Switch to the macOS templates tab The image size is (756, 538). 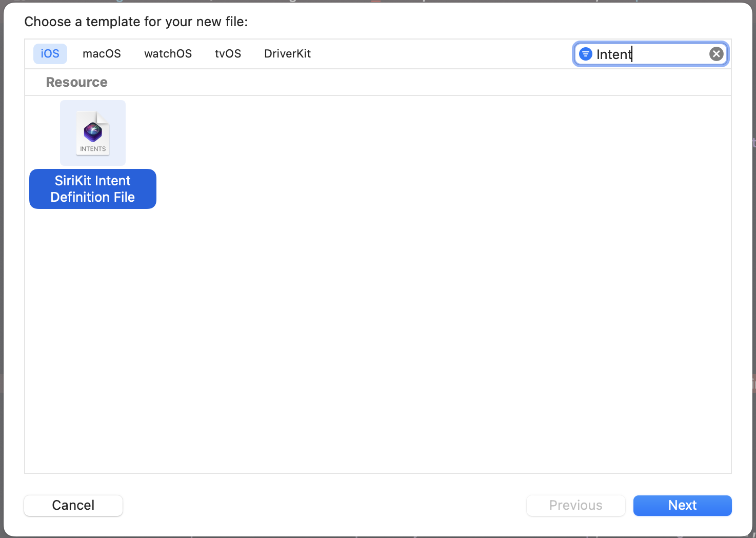coord(101,53)
